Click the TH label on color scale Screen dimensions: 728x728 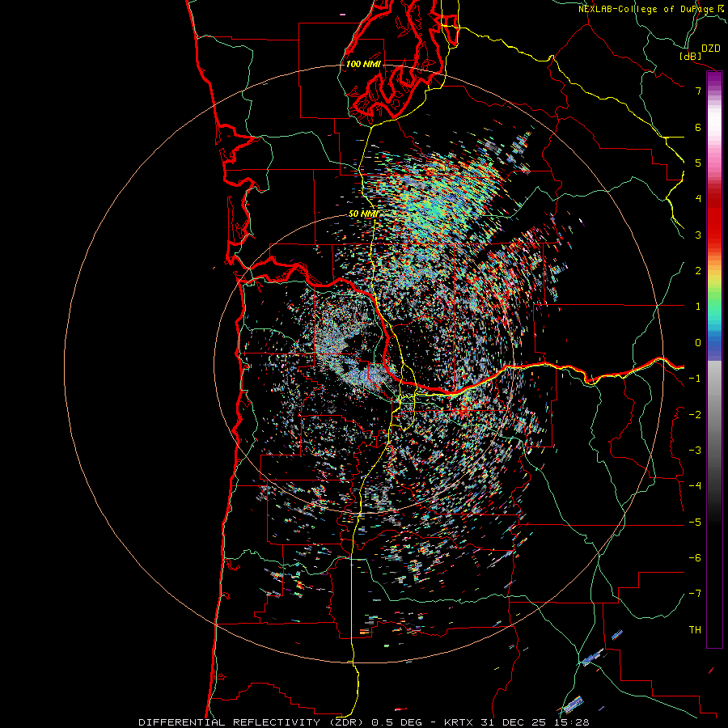[x=695, y=630]
